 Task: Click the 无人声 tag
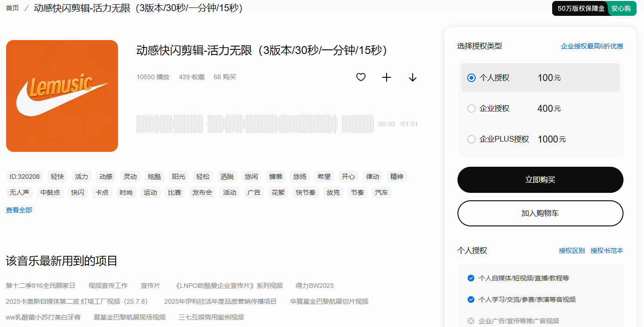pyautogui.click(x=20, y=192)
